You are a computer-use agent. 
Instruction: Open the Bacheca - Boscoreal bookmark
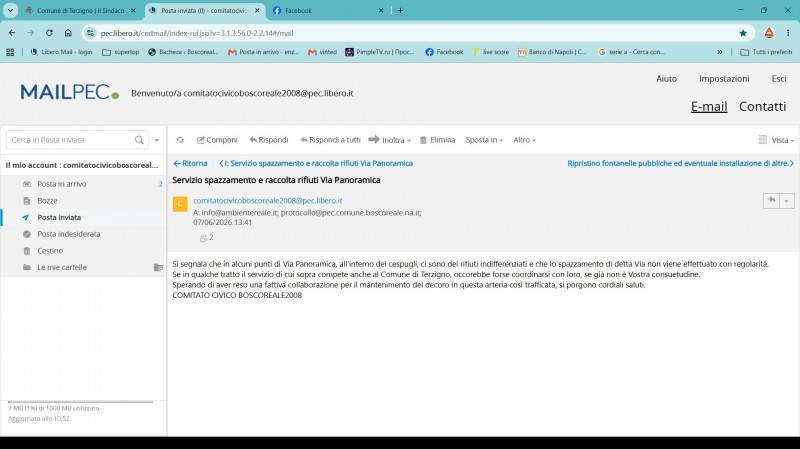(x=183, y=52)
